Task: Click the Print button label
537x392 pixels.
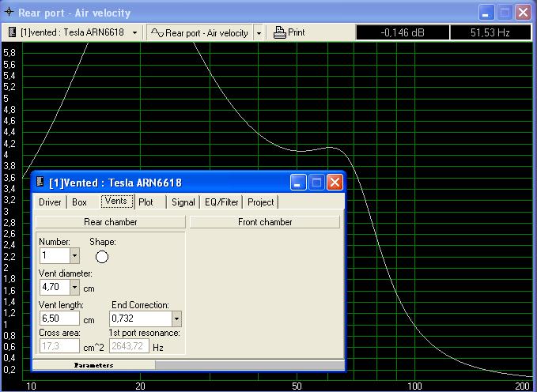Action: pos(297,32)
